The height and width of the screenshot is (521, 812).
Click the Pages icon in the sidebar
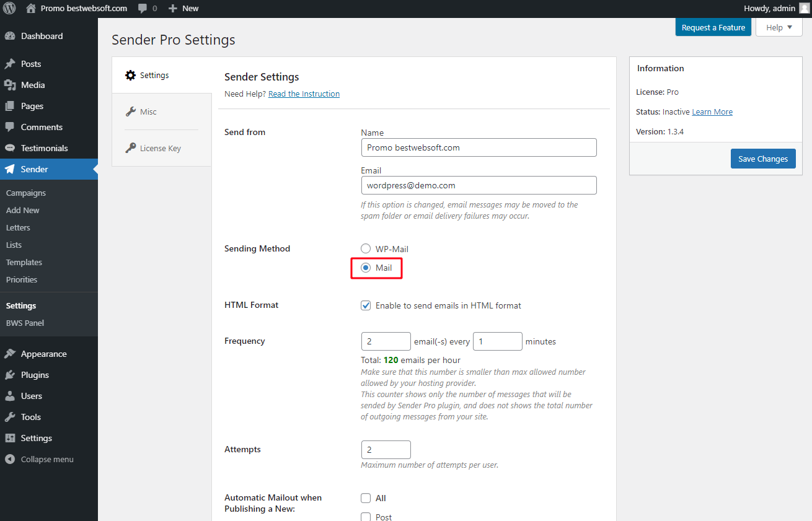click(x=10, y=106)
